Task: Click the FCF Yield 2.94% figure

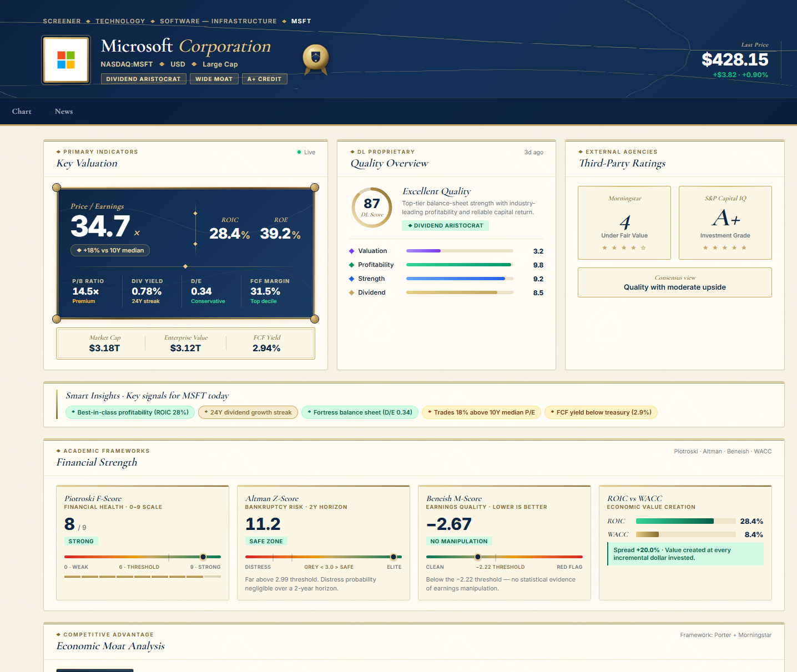Action: pyautogui.click(x=266, y=348)
